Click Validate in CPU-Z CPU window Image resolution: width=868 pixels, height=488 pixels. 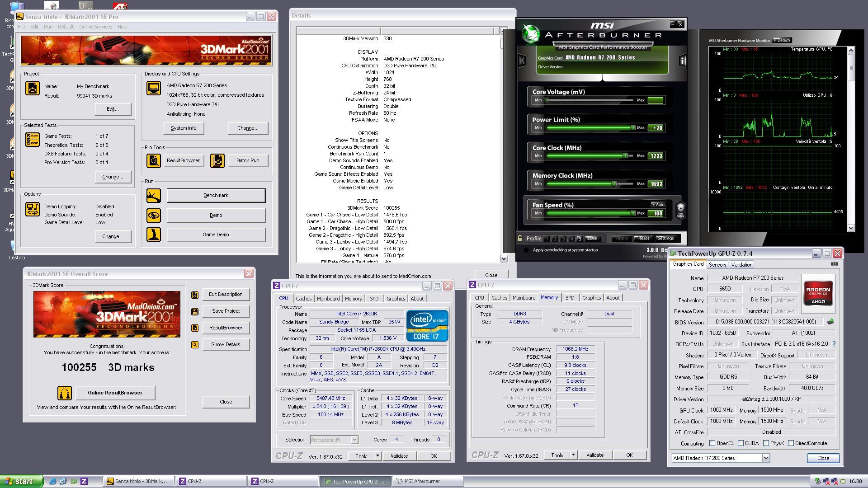tap(399, 456)
